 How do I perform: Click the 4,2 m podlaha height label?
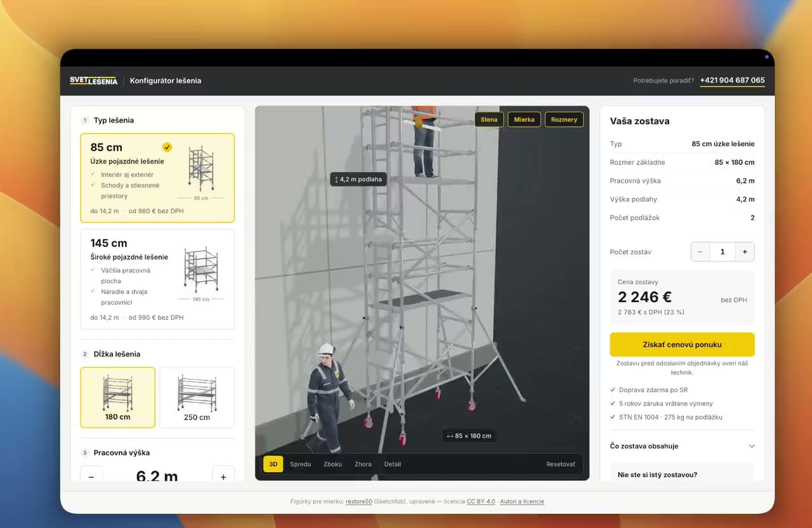pos(358,180)
